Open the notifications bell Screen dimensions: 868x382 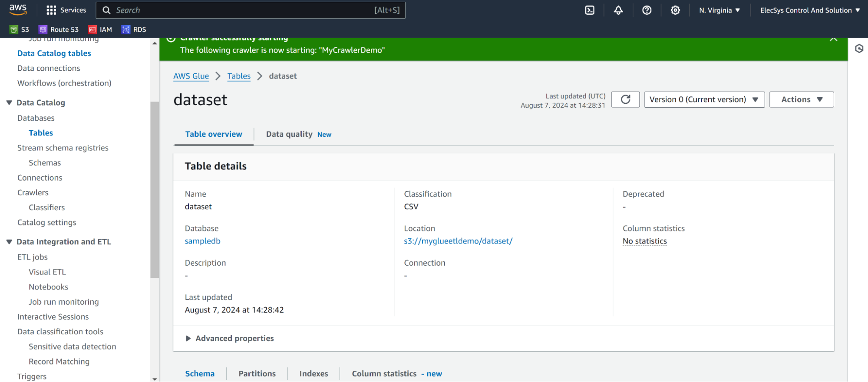618,10
